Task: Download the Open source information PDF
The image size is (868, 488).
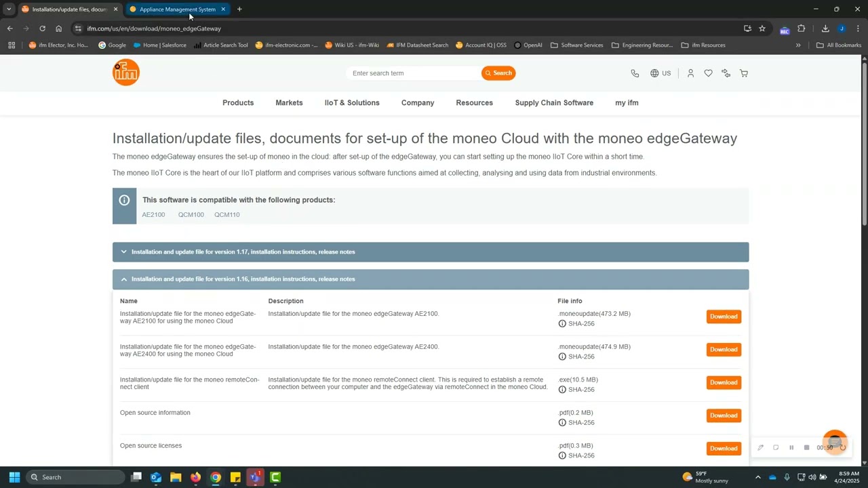Action: (724, 415)
